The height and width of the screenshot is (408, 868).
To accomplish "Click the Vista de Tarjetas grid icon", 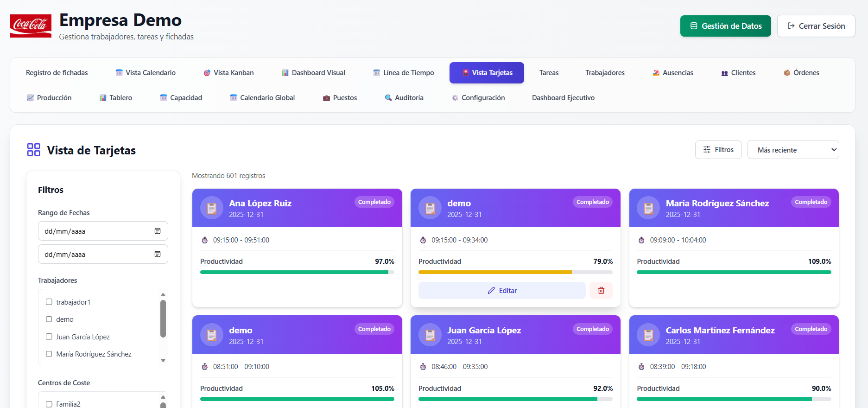I will [x=34, y=150].
